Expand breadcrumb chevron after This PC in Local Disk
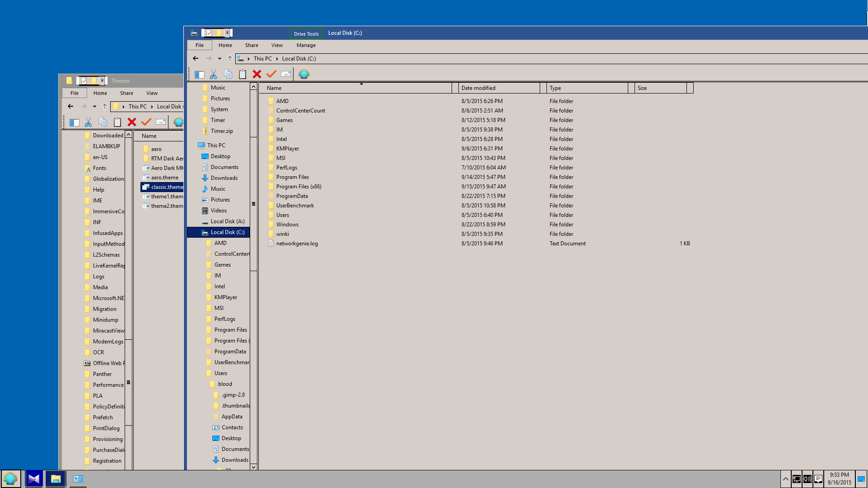This screenshot has height=488, width=868. click(x=277, y=59)
